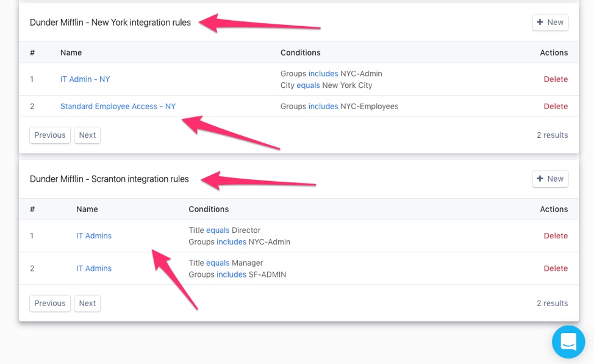
Task: Go to Next page in Scranton rules
Action: tap(87, 304)
